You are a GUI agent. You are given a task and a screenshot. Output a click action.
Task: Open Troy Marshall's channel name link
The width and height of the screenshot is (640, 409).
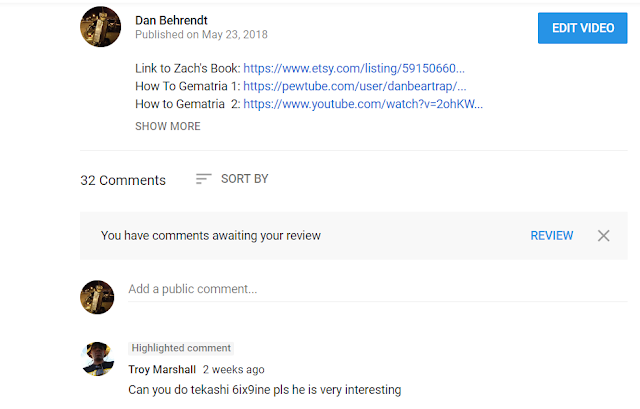tap(162, 369)
